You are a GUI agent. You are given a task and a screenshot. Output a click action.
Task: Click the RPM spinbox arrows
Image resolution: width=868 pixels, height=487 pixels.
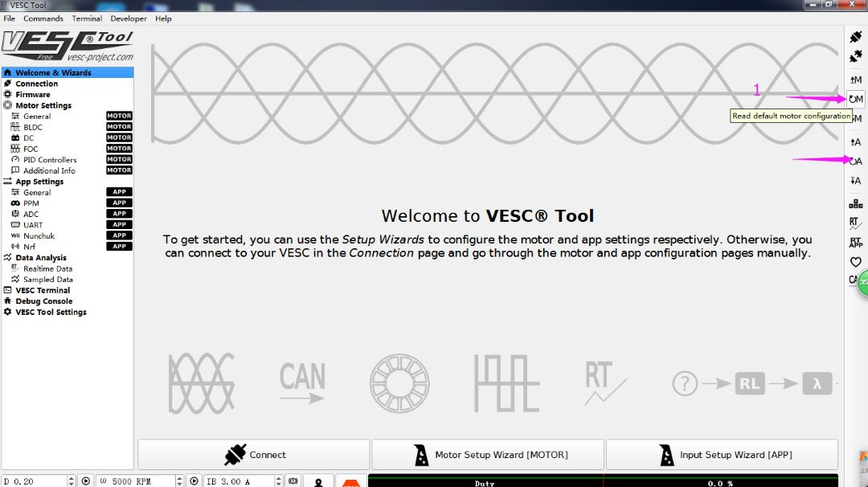coord(179,481)
